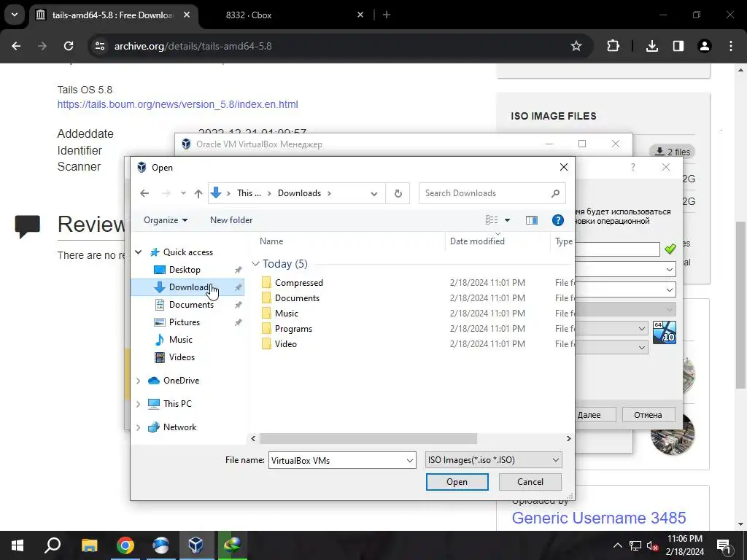Open the tails.boum.org version 5.8 link

pos(178,104)
